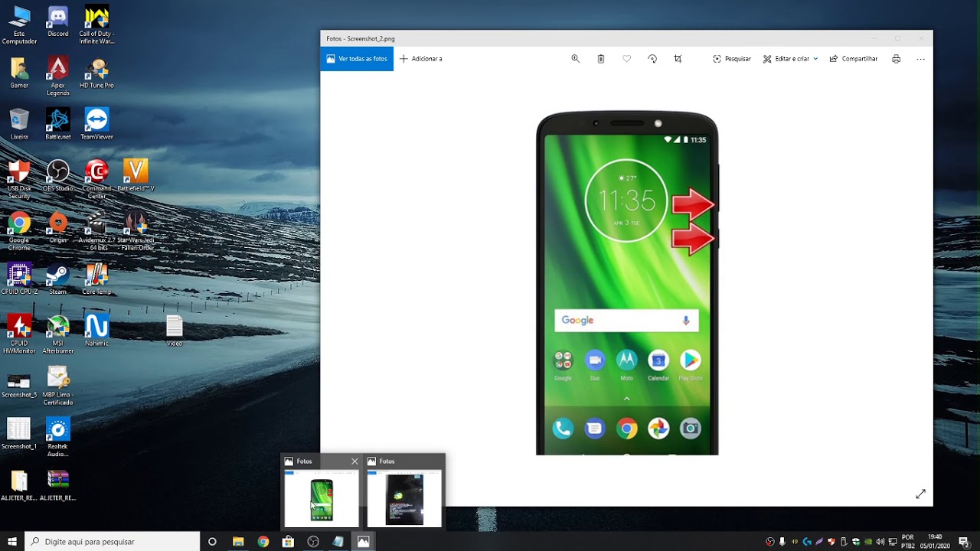Rotate the photo using the rotate icon
The width and height of the screenshot is (980, 551).
coord(652,59)
